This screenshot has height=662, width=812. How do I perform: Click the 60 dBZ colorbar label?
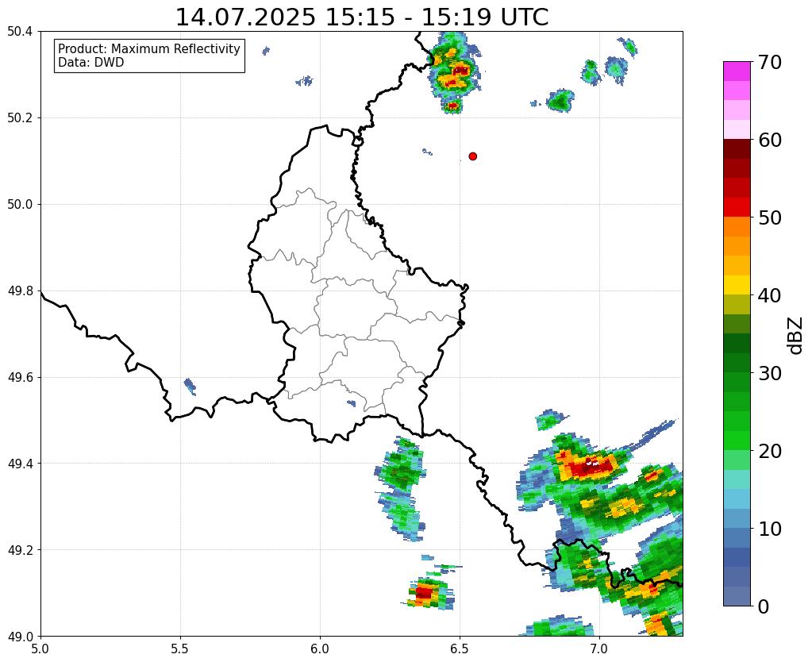(769, 140)
